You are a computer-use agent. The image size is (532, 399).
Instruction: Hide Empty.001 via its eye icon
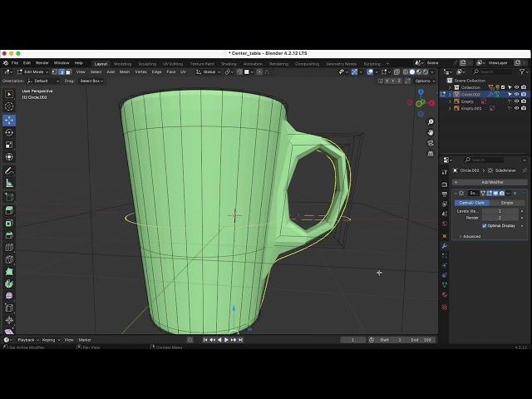(x=517, y=108)
